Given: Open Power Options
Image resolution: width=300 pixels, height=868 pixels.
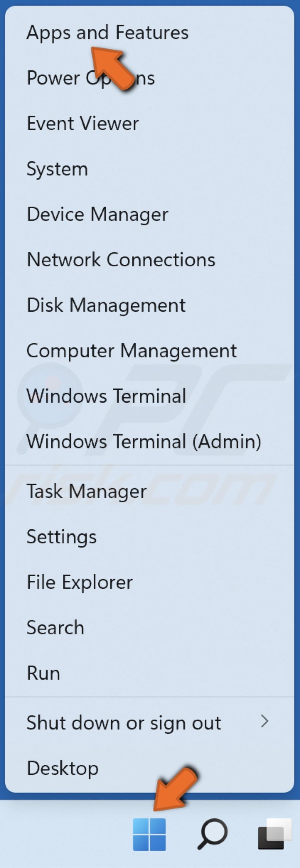Looking at the screenshot, I should click(90, 78).
